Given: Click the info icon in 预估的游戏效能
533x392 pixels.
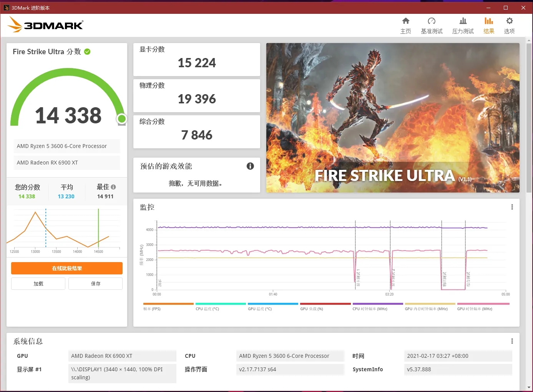Looking at the screenshot, I should 250,166.
